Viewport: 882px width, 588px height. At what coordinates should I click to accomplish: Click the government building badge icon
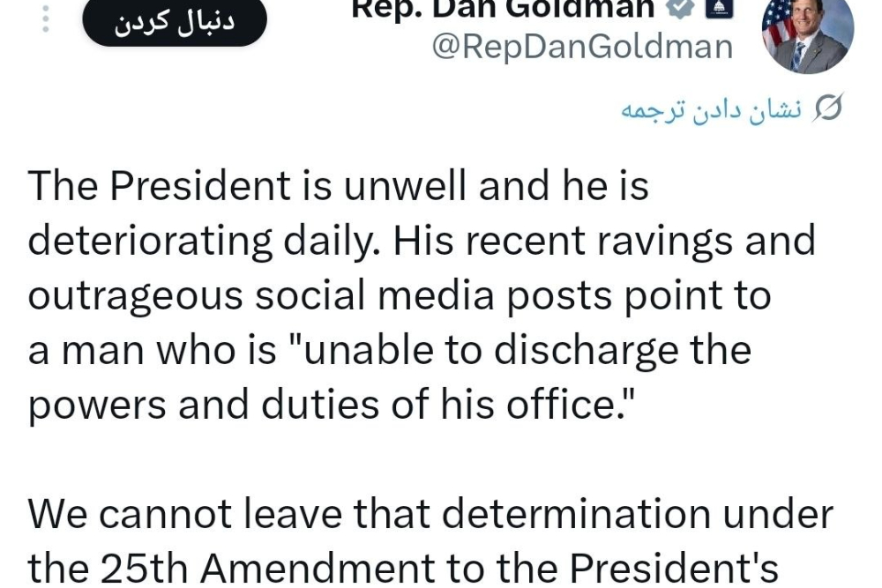[x=719, y=8]
